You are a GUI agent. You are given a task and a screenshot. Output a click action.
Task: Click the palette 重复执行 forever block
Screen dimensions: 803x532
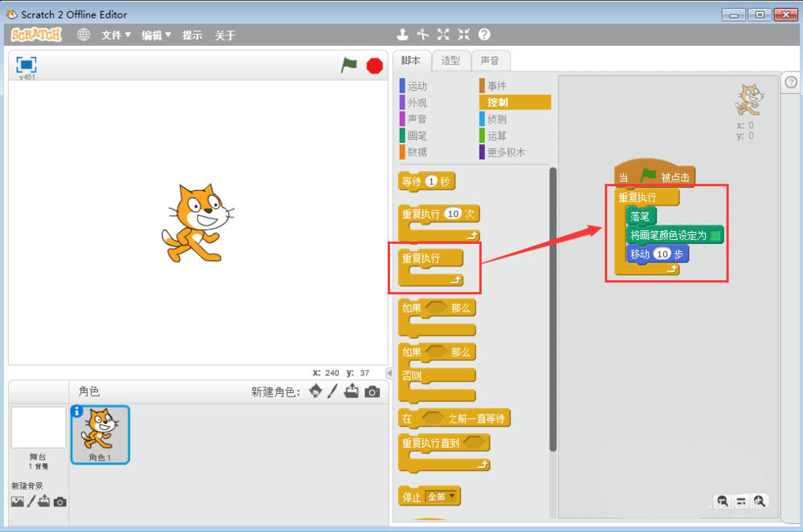tap(431, 268)
